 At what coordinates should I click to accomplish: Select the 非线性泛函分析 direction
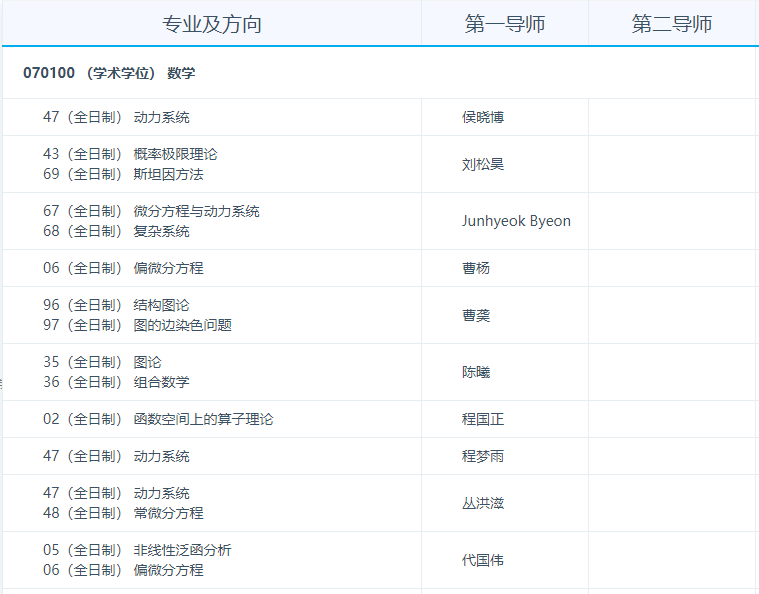pyautogui.click(x=182, y=550)
